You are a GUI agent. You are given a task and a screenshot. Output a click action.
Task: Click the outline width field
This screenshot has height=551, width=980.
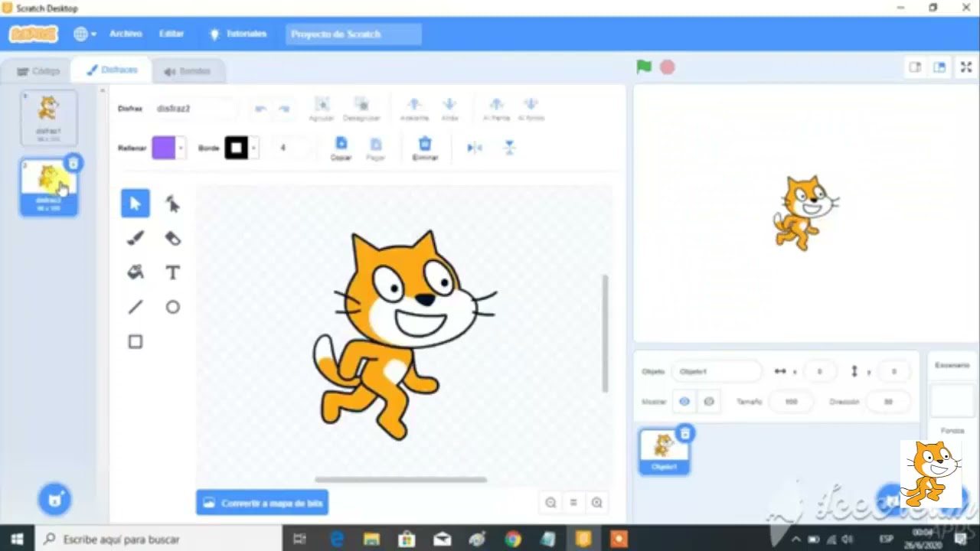pyautogui.click(x=291, y=148)
